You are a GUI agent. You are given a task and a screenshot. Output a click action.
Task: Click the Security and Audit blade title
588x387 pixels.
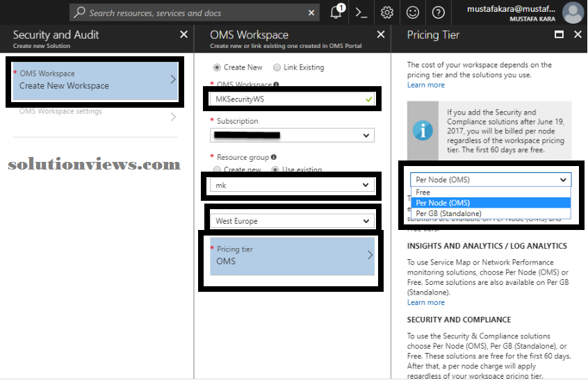click(x=56, y=35)
